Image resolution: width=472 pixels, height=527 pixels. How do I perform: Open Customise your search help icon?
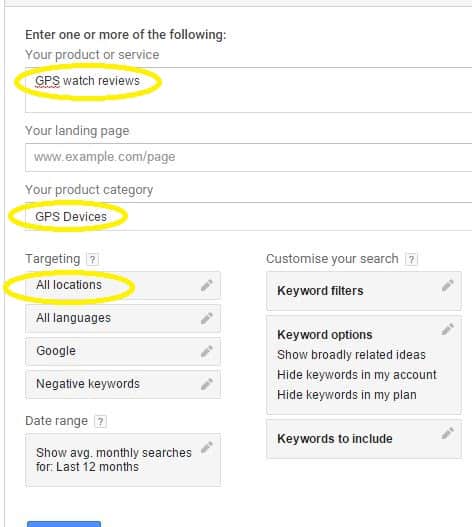click(x=411, y=259)
